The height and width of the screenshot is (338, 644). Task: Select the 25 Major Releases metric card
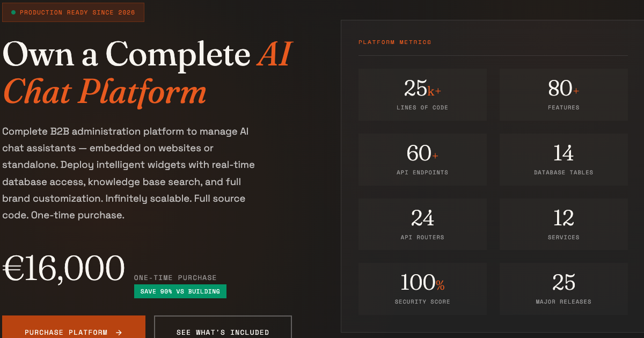pos(563,289)
